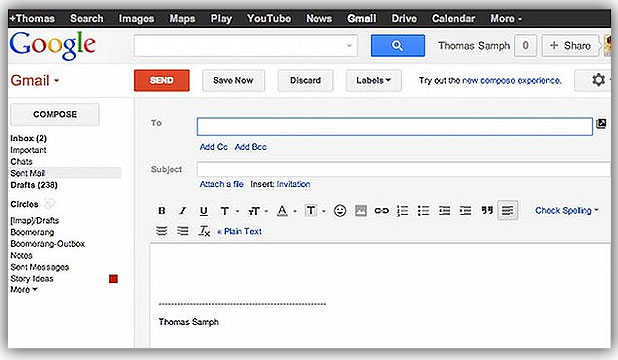
Task: Expand search options arrow in search box
Action: (x=349, y=46)
